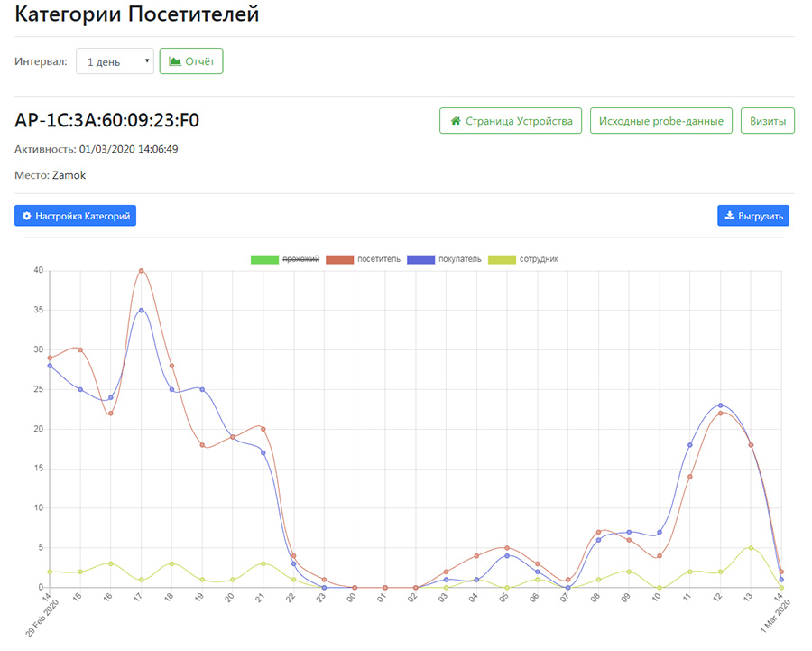Click the посетитель peak point at hour 17
The width and height of the screenshot is (812, 651).
click(141, 271)
